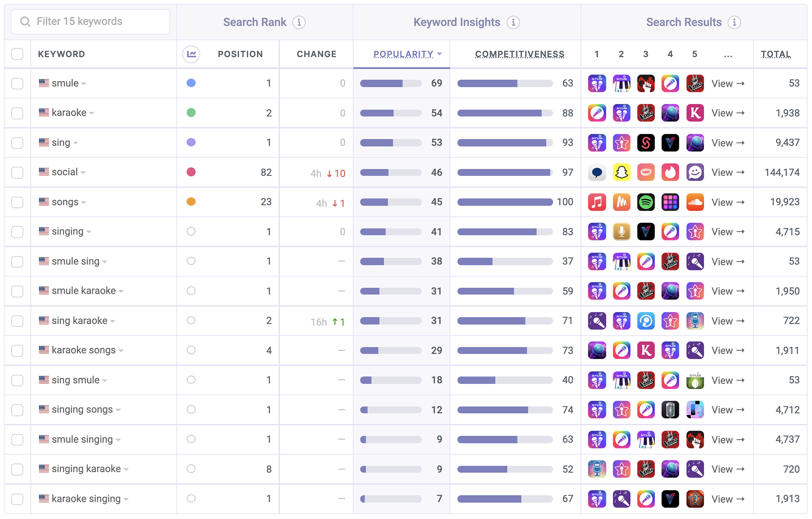
Task: Open blue circle app icon in sing karaoke row
Action: pyautogui.click(x=646, y=321)
